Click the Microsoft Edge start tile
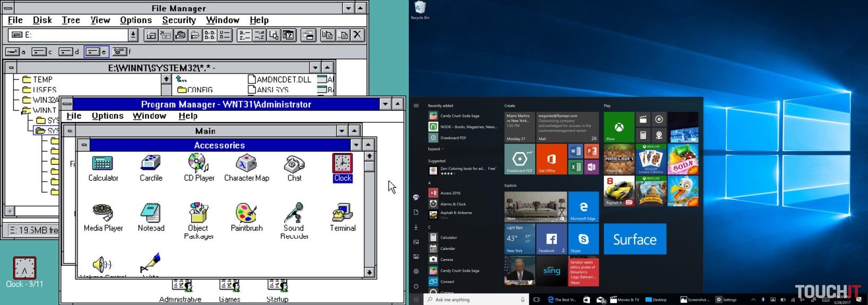The width and height of the screenshot is (868, 305). 583,207
